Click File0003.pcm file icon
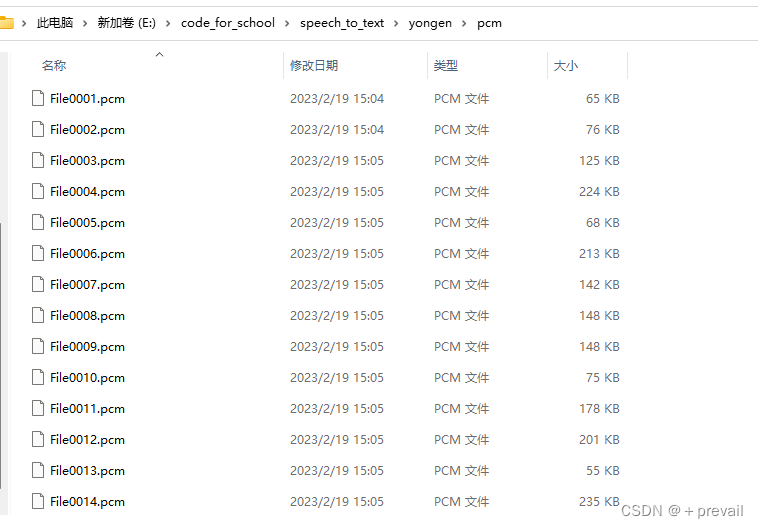The image size is (758, 528). point(38,160)
